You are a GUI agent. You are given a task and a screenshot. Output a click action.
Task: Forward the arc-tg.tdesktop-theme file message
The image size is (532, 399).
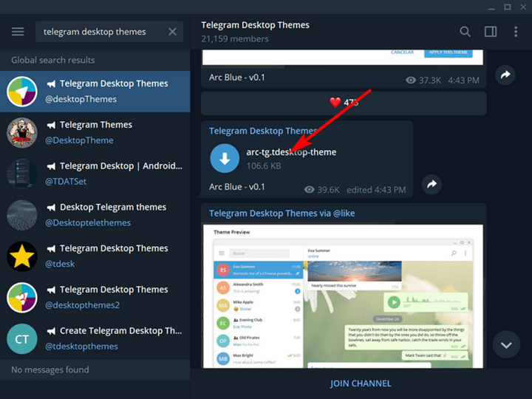pyautogui.click(x=432, y=184)
